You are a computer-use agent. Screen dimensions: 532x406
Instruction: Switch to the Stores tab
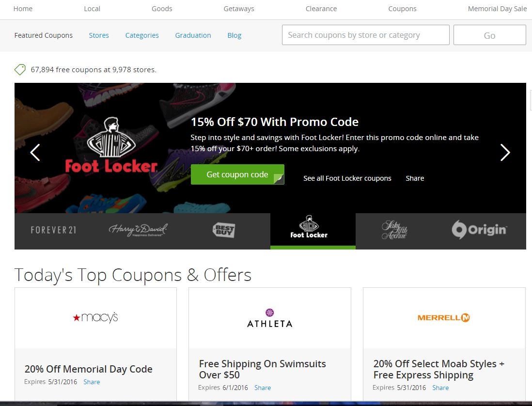click(x=99, y=35)
